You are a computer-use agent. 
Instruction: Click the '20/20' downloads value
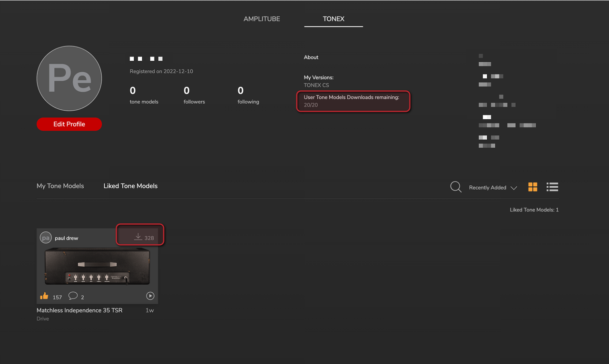[x=311, y=105]
